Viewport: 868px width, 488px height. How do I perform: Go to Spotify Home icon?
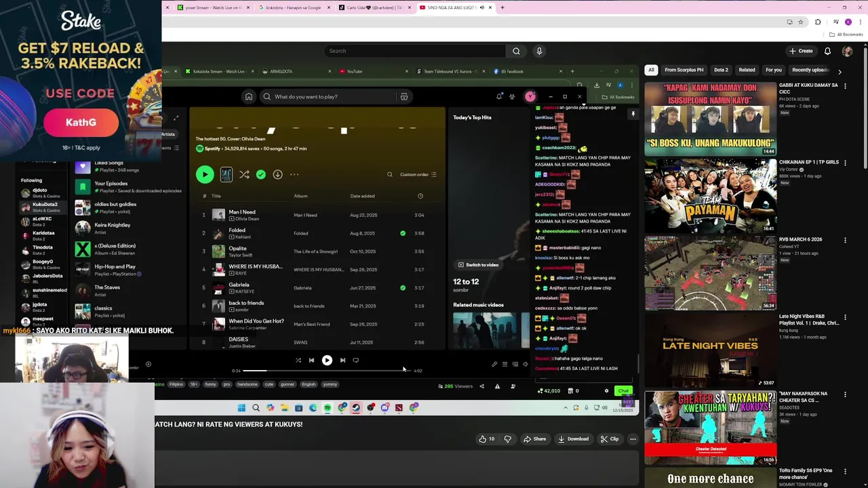[249, 97]
